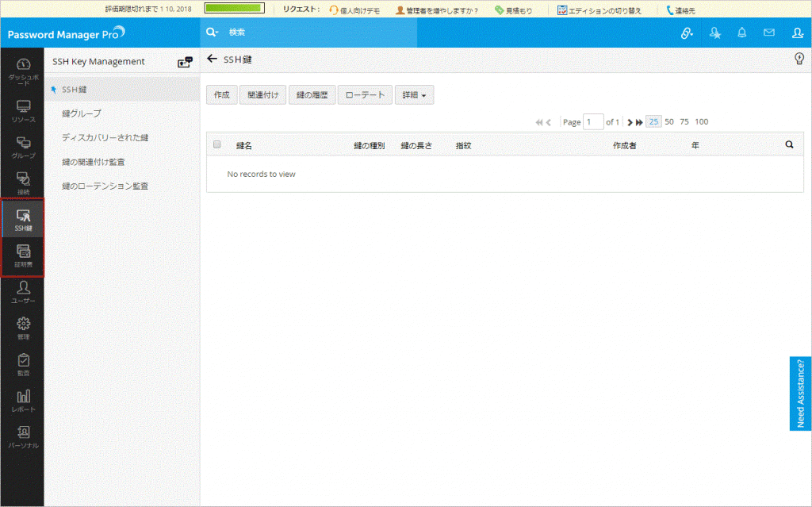812x507 pixels.
Task: Click the page number input field
Action: (x=593, y=122)
